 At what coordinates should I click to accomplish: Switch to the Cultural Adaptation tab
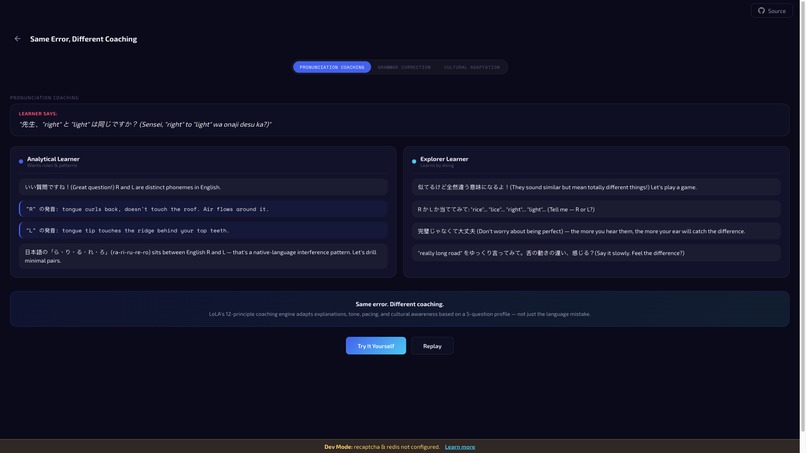471,67
